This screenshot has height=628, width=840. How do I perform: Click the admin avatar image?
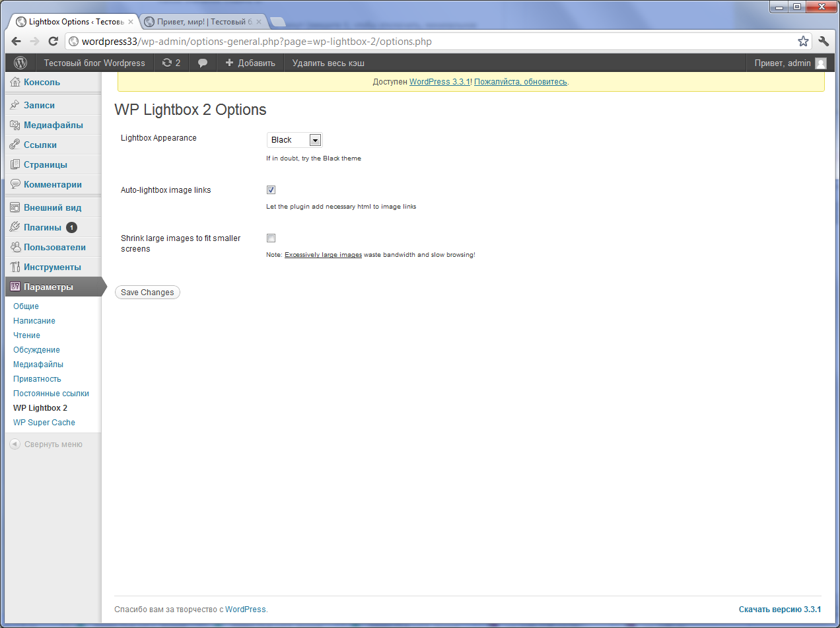(x=821, y=63)
